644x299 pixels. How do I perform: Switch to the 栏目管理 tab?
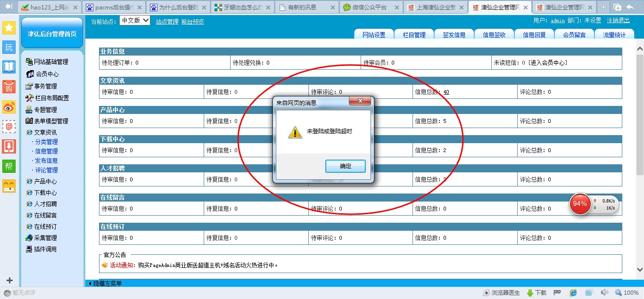[x=414, y=35]
